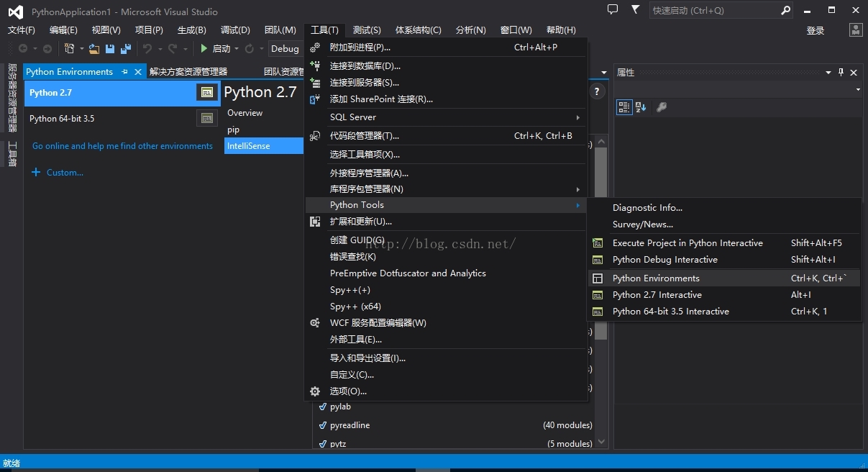Image resolution: width=868 pixels, height=472 pixels.
Task: Open Python 64-bit 3.5 Interactive item
Action: click(724, 312)
